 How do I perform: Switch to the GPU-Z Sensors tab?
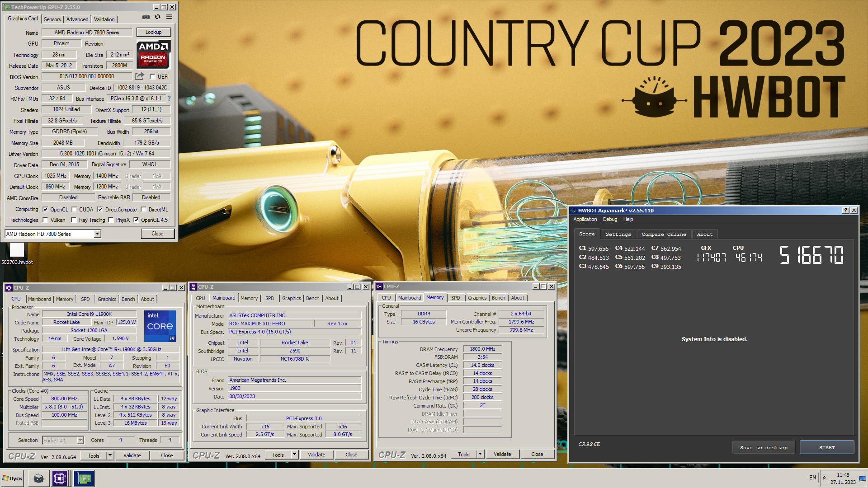coord(52,19)
